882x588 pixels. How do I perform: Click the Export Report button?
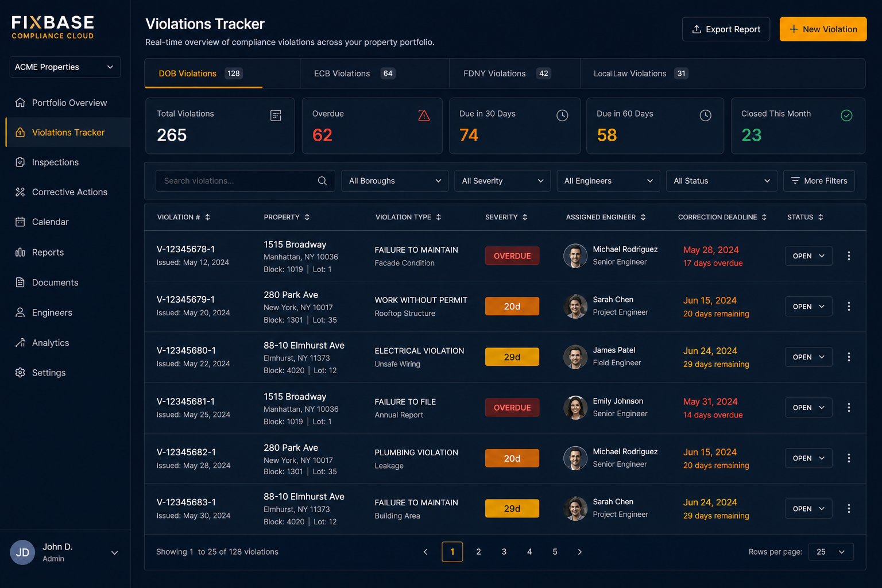(x=726, y=29)
